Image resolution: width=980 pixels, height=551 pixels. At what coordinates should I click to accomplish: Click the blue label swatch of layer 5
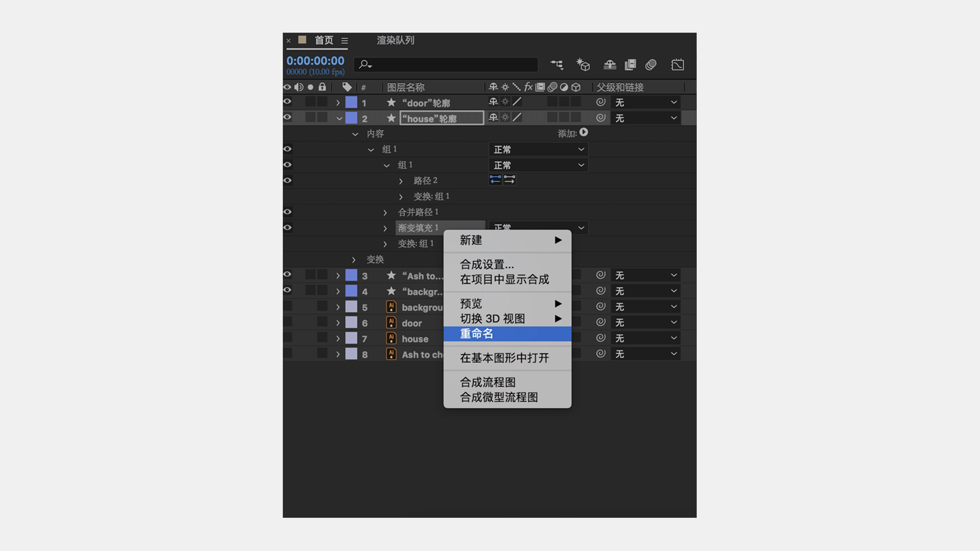click(x=352, y=306)
